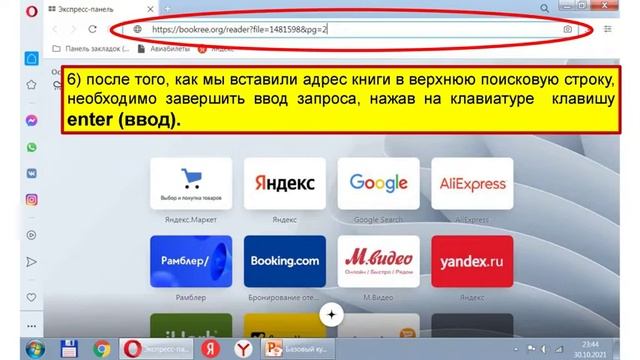Open the Google Search speed dial tile
The image size is (640, 360).
pyautogui.click(x=378, y=183)
